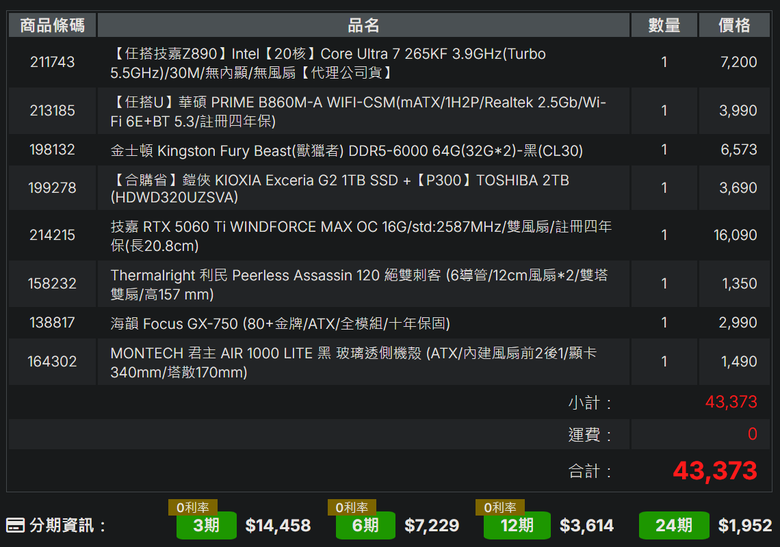Select the 12期 installment button

[517, 525]
